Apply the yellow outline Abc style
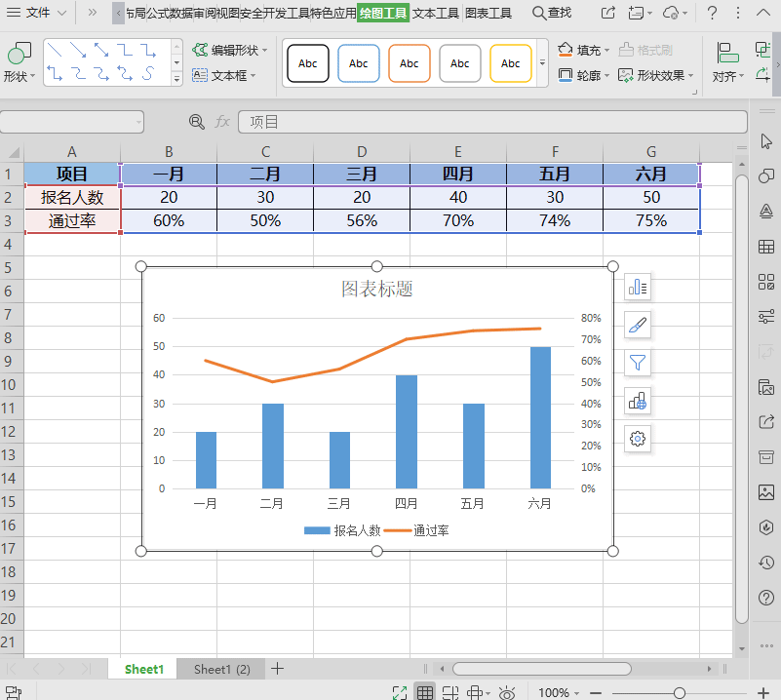 (x=511, y=63)
